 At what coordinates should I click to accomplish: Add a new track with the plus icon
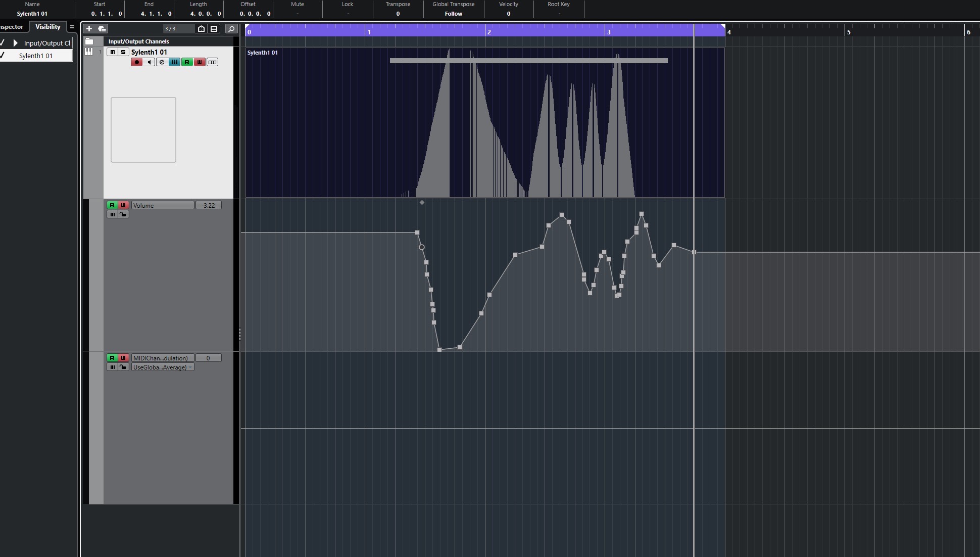pos(89,29)
